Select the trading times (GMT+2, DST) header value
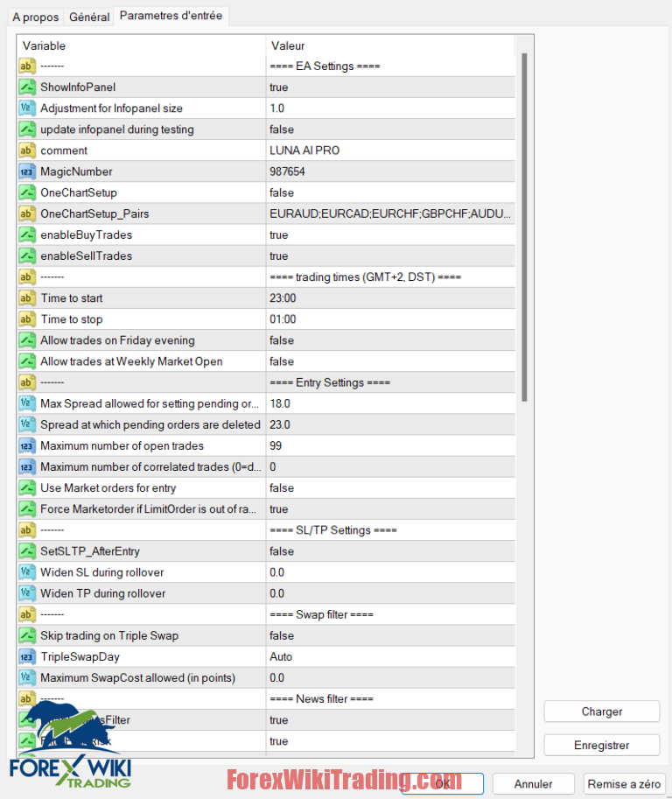The width and height of the screenshot is (672, 799). click(391, 277)
